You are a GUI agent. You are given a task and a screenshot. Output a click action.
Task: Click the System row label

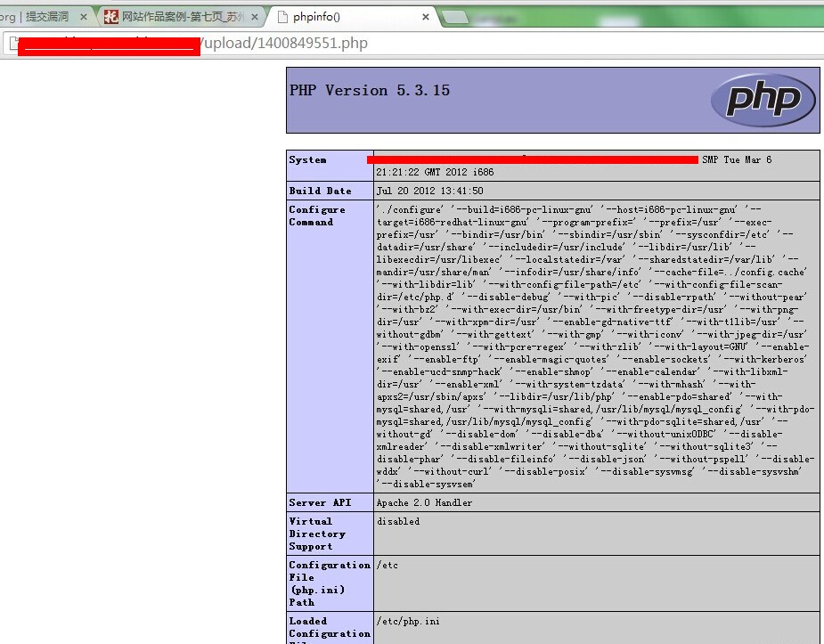[308, 159]
